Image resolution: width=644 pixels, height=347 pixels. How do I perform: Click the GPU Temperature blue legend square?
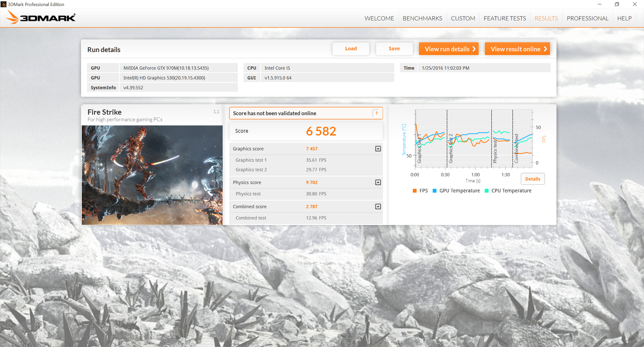pos(434,191)
